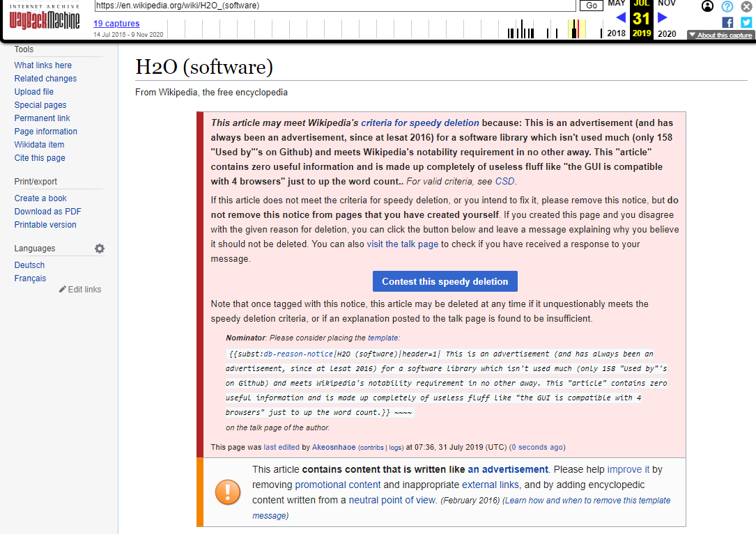Open last edited link
756x534 pixels.
[x=281, y=447]
